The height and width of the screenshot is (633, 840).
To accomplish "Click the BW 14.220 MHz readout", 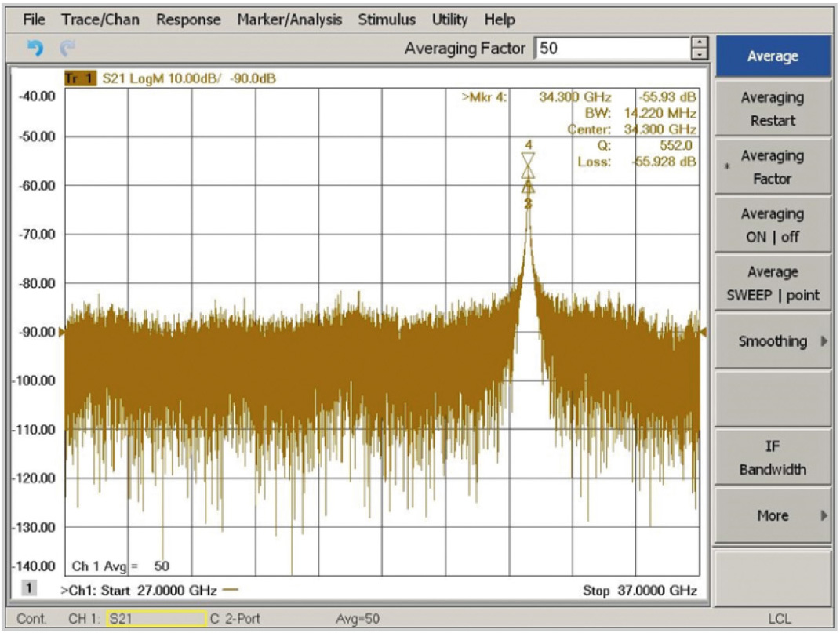I will coord(640,113).
